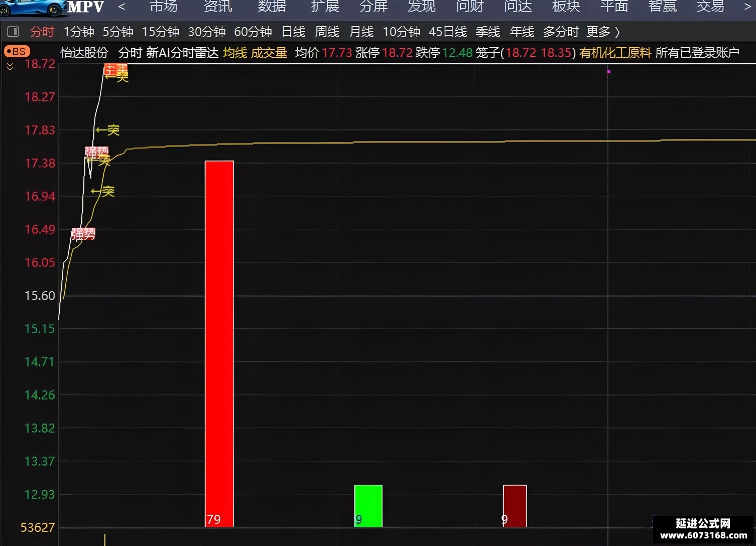Screen dimensions: 756x546
Task: Click the dark red volume bar
Action: pyautogui.click(x=515, y=506)
